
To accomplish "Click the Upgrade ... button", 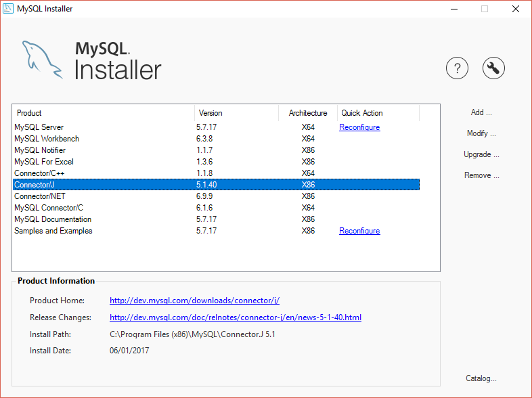I will pyautogui.click(x=481, y=154).
